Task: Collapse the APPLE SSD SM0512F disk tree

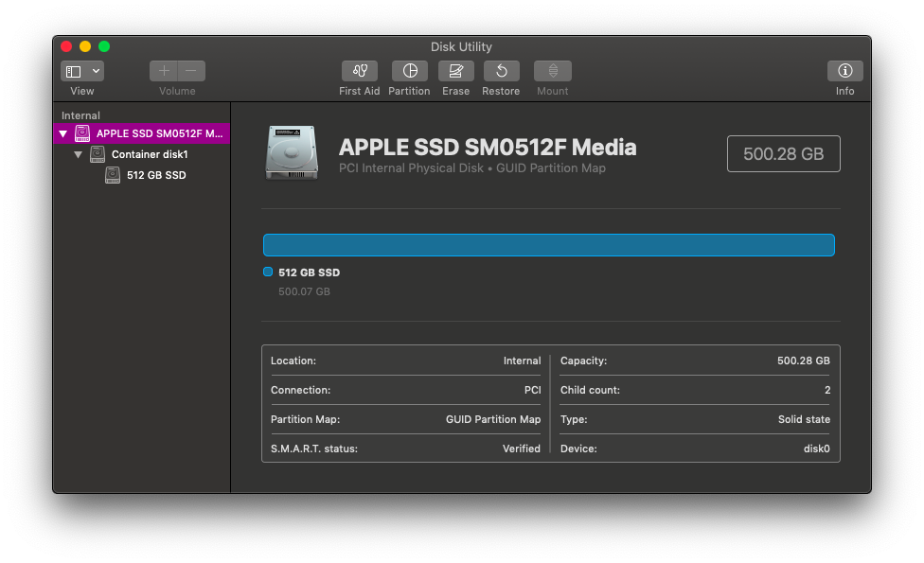Action: click(x=63, y=133)
